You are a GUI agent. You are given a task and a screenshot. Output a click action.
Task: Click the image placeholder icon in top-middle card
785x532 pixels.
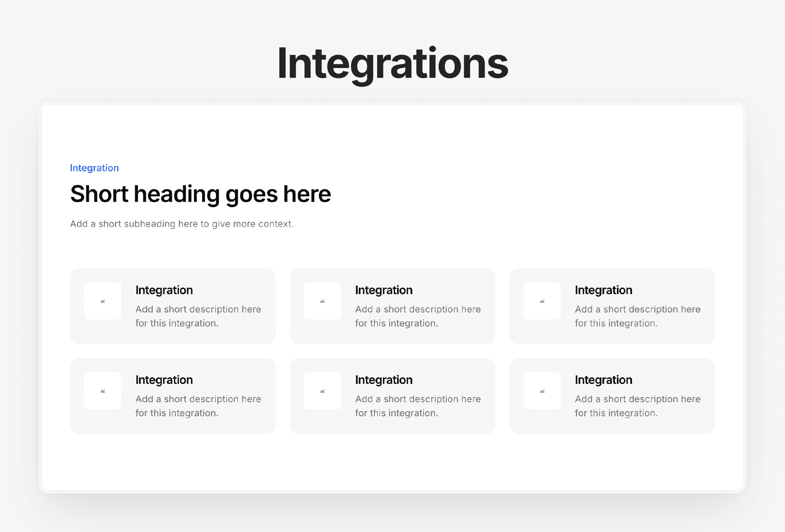pyautogui.click(x=322, y=301)
